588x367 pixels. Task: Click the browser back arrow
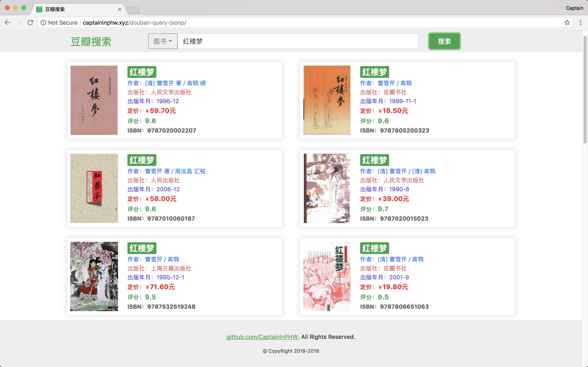point(7,23)
